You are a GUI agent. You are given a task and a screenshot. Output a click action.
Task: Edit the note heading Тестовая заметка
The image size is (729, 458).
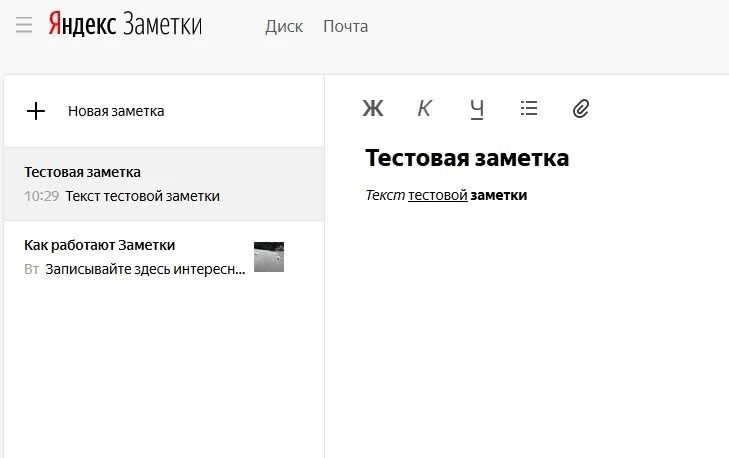pyautogui.click(x=467, y=158)
